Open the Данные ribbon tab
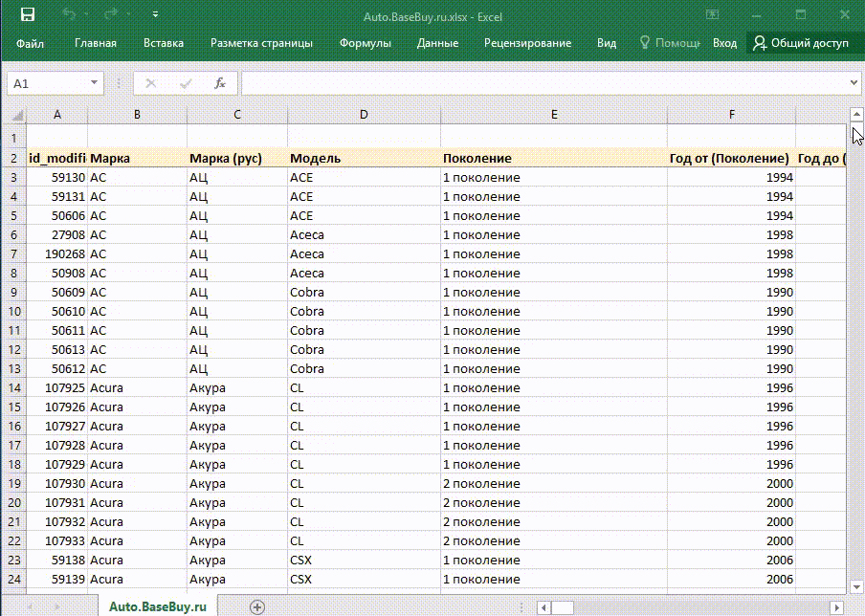865x616 pixels. [x=437, y=43]
